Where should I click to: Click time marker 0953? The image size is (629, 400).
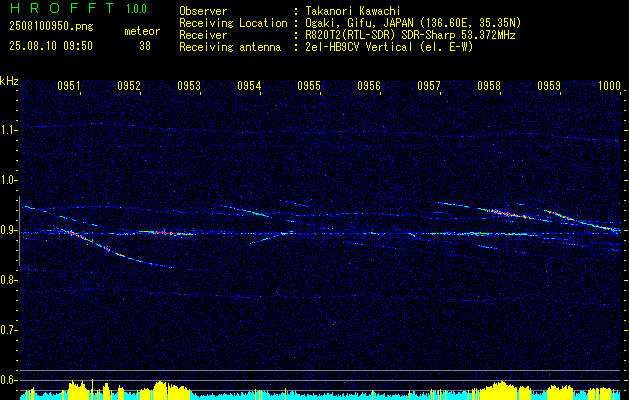pyautogui.click(x=189, y=85)
